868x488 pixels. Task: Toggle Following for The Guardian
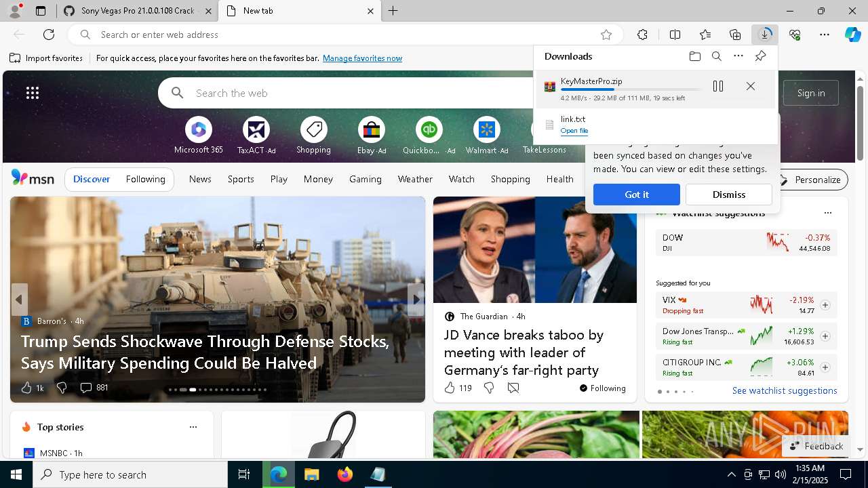click(x=602, y=388)
